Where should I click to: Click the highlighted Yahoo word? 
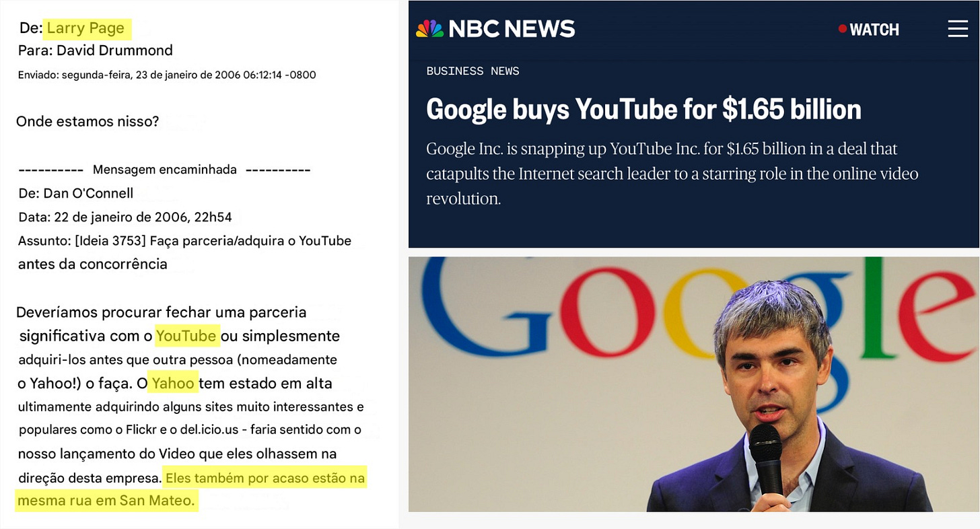click(x=174, y=384)
